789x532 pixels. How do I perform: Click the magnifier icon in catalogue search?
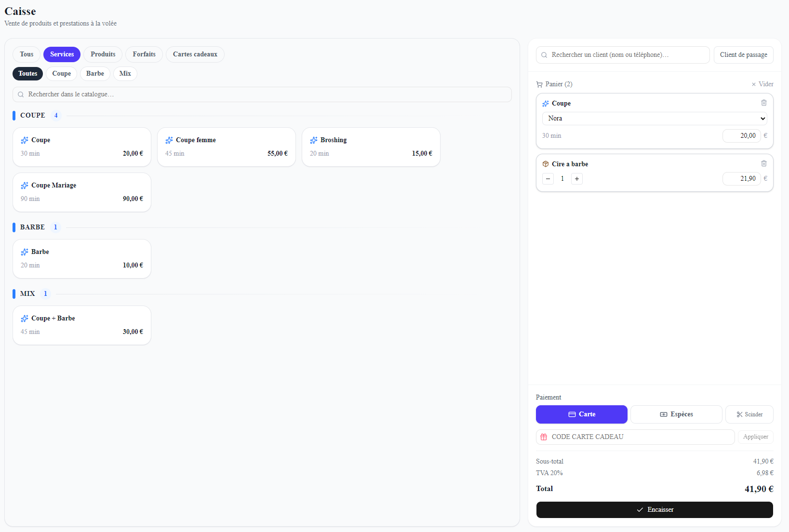(21, 94)
